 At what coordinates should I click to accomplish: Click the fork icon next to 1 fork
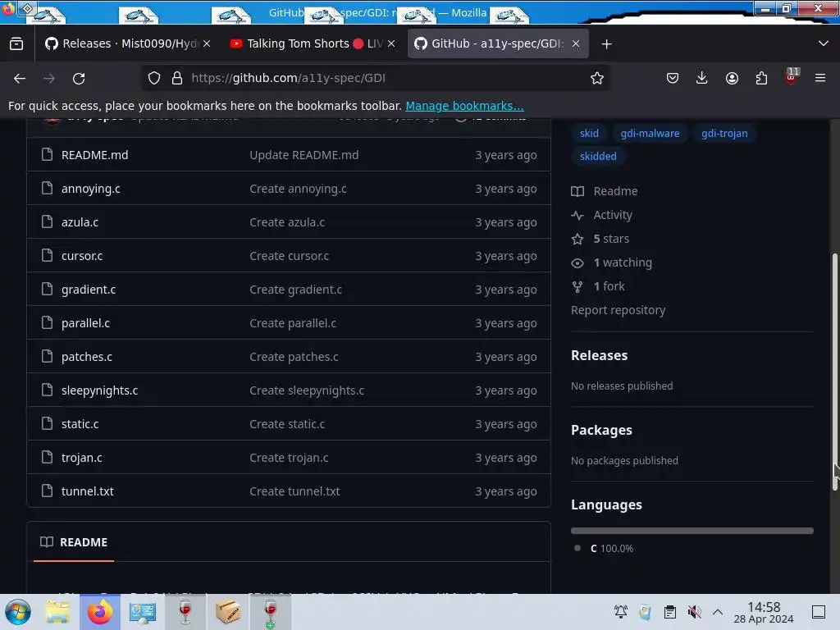pos(577,286)
